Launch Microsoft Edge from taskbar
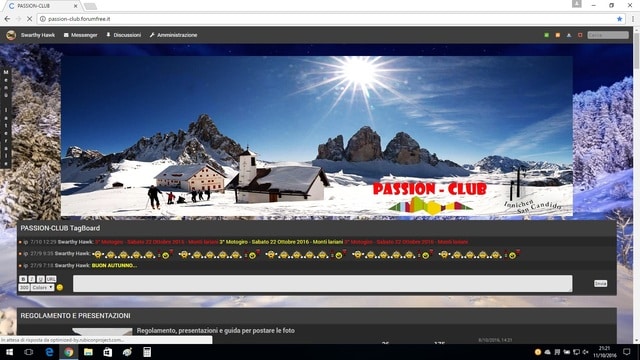Image resolution: width=640 pixels, height=360 pixels. tap(49, 352)
